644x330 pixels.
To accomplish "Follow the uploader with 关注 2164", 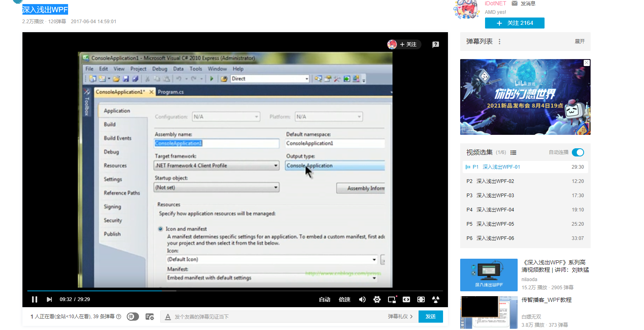I will [x=515, y=23].
